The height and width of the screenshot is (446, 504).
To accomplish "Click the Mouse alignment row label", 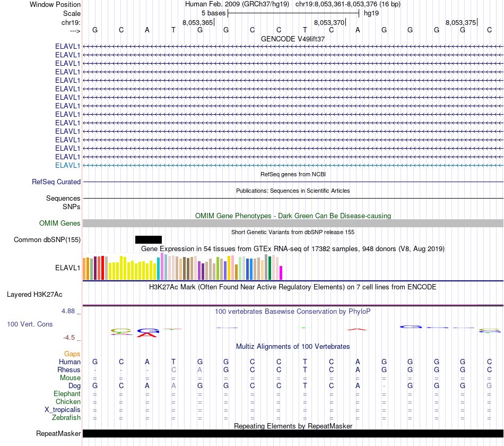I will [x=70, y=378].
